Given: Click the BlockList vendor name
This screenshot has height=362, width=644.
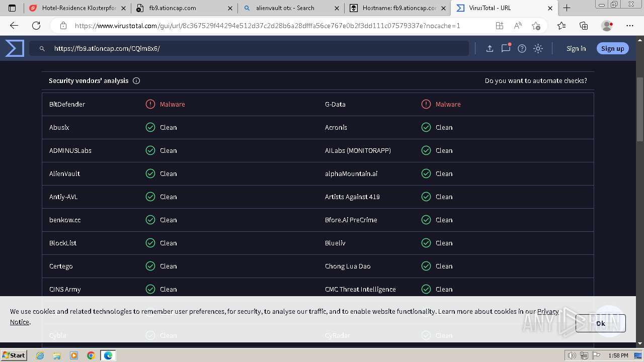Looking at the screenshot, I should pos(63,243).
